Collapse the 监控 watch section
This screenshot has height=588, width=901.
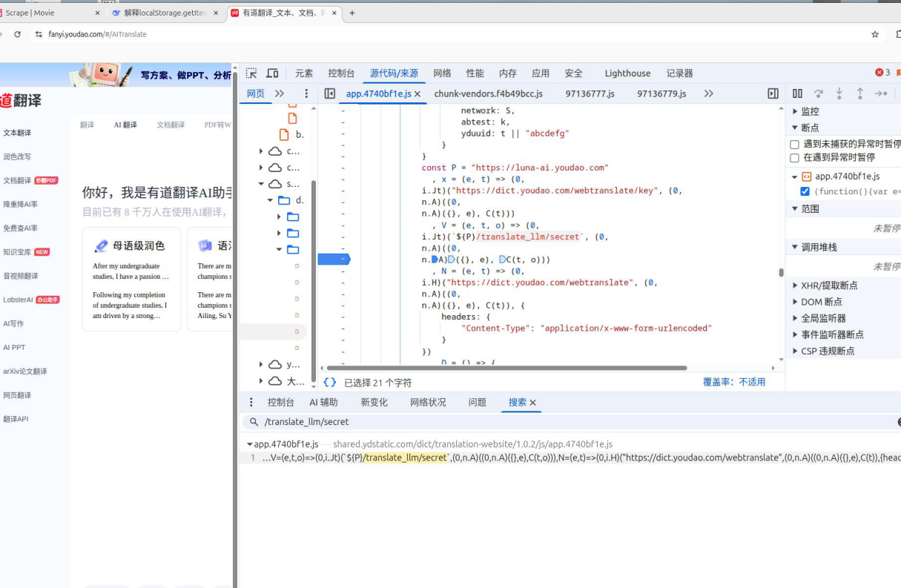796,111
